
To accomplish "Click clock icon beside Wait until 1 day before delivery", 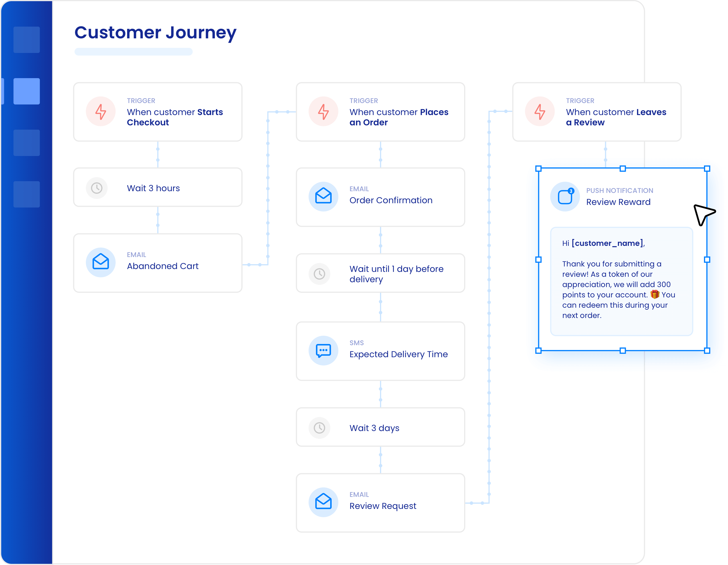I will [319, 274].
